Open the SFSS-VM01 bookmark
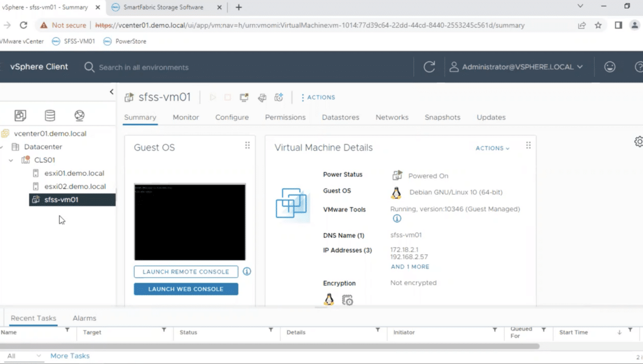Image resolution: width=643 pixels, height=364 pixels. point(74,41)
